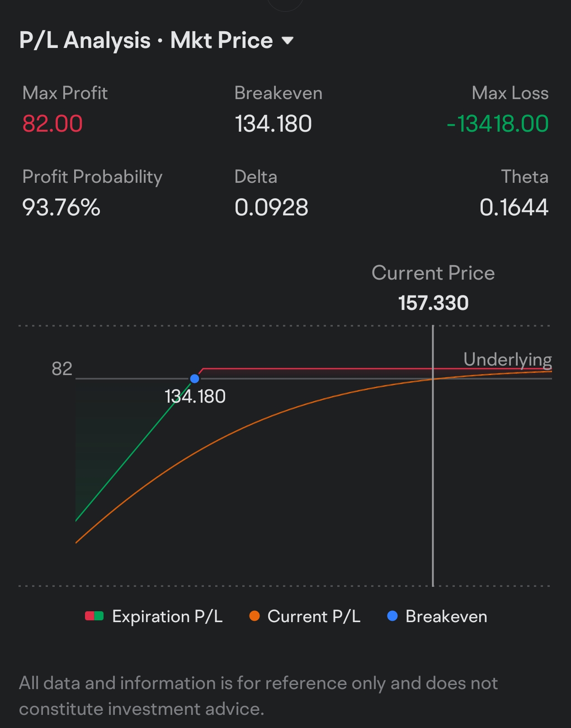Click the blue Breakeven legend dot
This screenshot has width=571, height=728.
tap(392, 616)
